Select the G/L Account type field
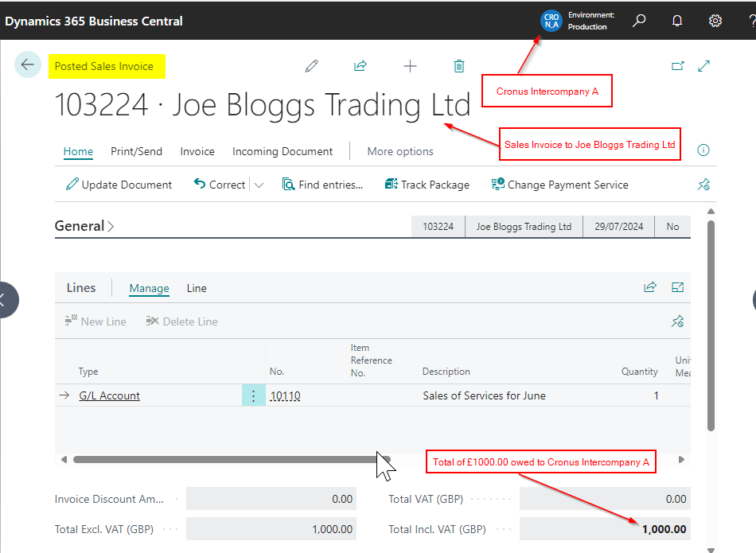756x553 pixels. click(x=109, y=395)
